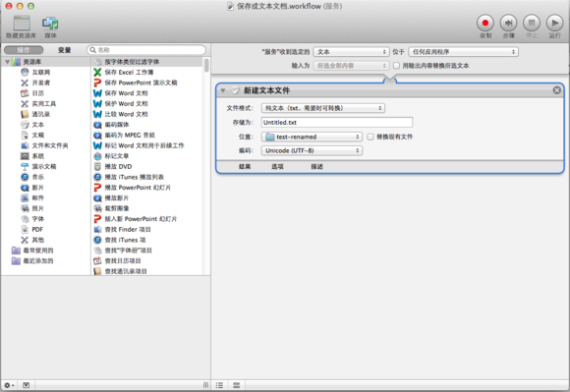
Task: Open the 任何应用程序 dropdown
Action: click(x=463, y=52)
